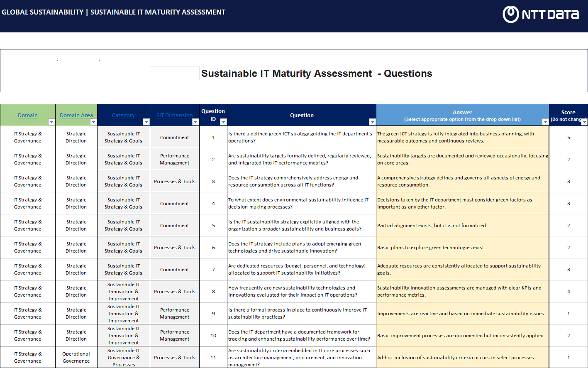Click the 'Question ID' column header
588x368 pixels.
pyautogui.click(x=213, y=115)
